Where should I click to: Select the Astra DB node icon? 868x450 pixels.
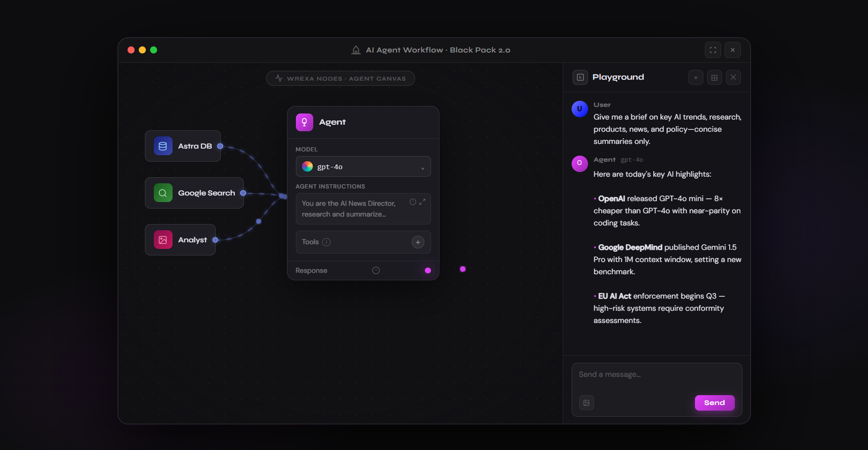(162, 146)
